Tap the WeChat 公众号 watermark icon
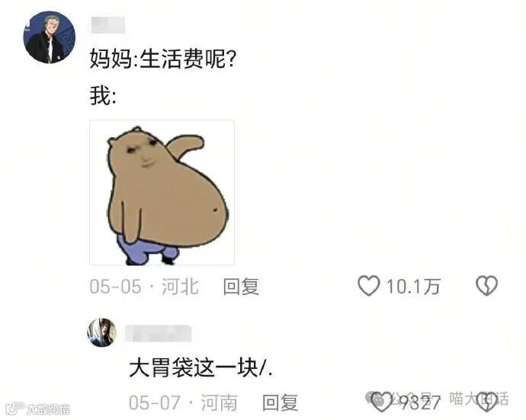 pyautogui.click(x=375, y=398)
